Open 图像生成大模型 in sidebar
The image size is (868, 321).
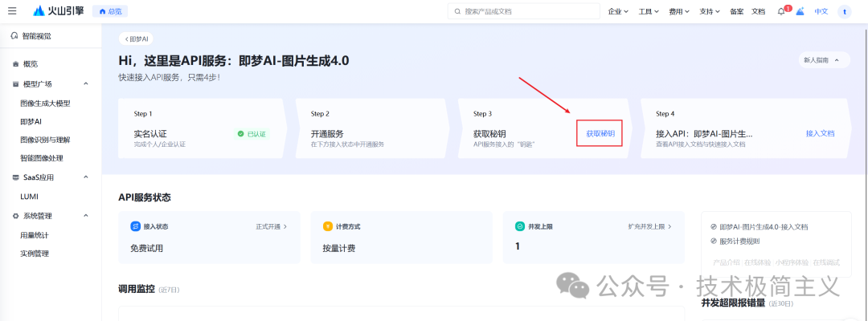tap(45, 104)
